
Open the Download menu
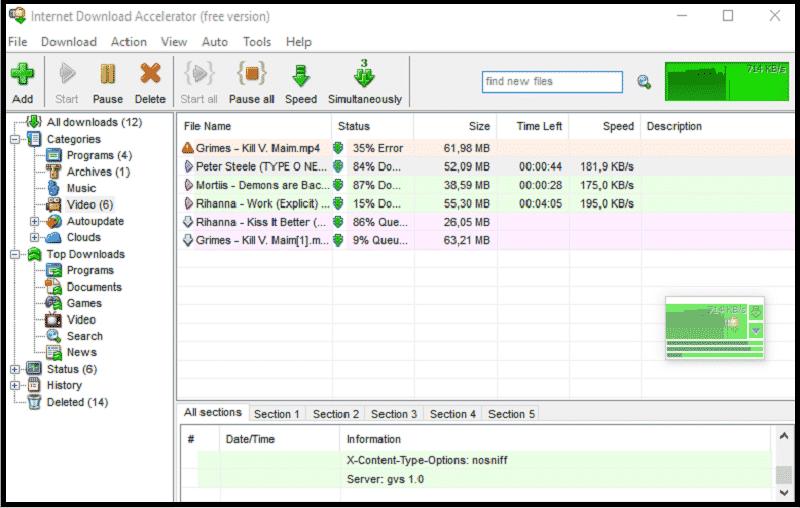tap(69, 42)
